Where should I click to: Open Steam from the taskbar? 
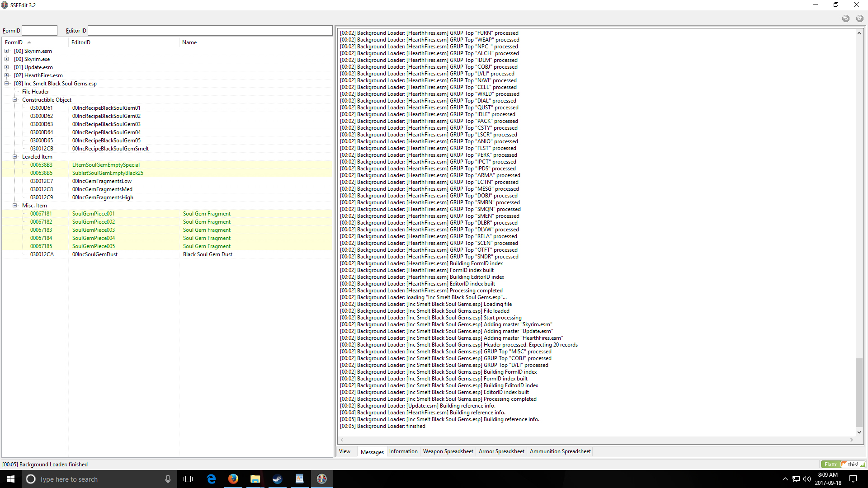click(277, 479)
